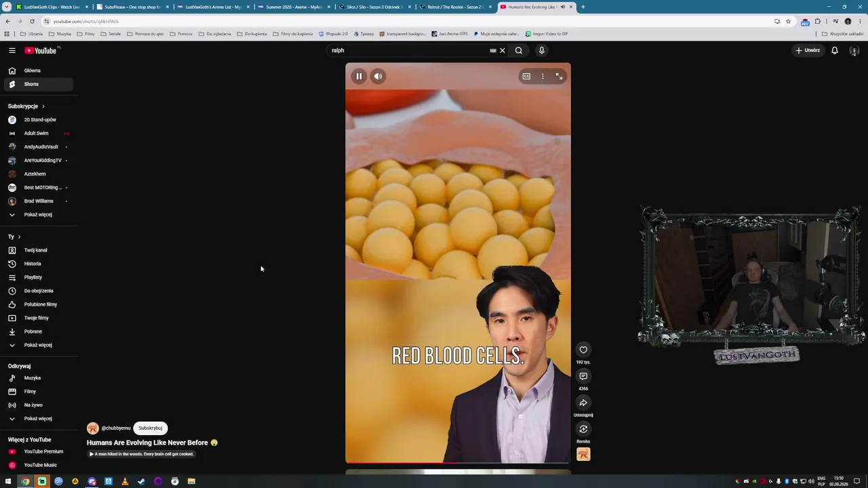This screenshot has height=488, width=868.
Task: Open the Brad Williams channel
Action: (x=38, y=201)
